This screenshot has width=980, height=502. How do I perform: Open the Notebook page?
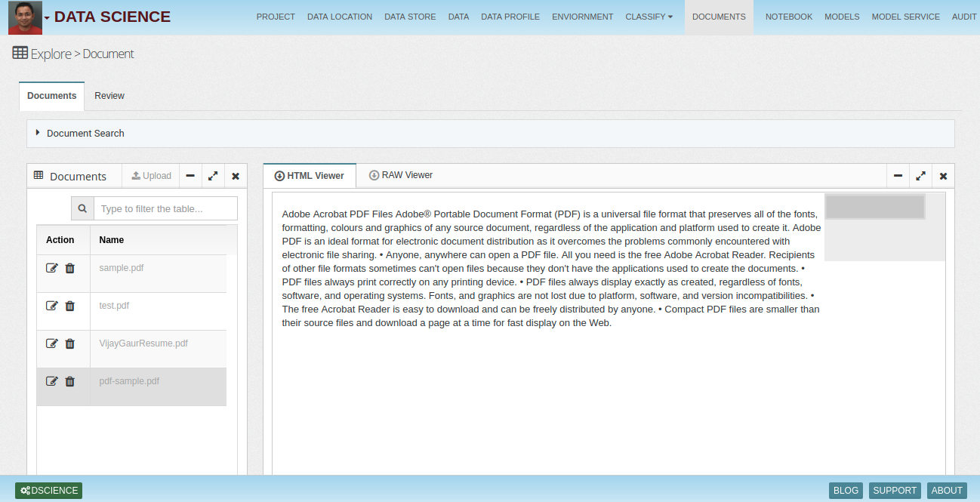coord(789,17)
